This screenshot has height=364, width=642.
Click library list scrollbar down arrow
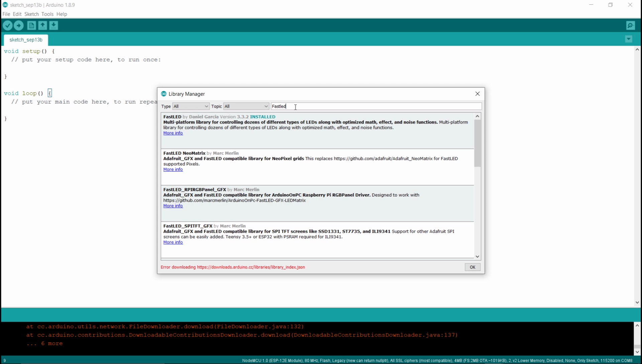477,256
